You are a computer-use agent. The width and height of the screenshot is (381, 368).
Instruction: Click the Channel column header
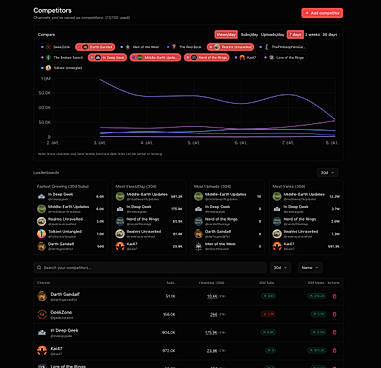(44, 283)
